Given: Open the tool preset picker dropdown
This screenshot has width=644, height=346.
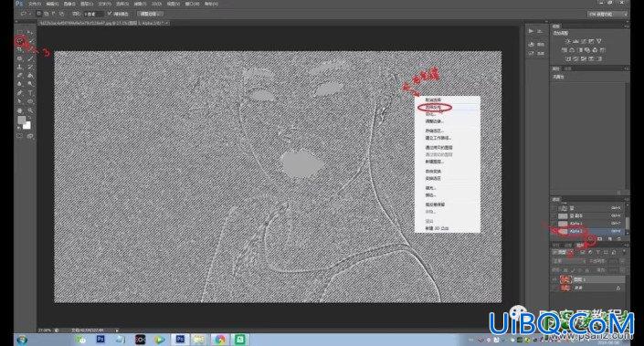Looking at the screenshot, I should click(26, 14).
